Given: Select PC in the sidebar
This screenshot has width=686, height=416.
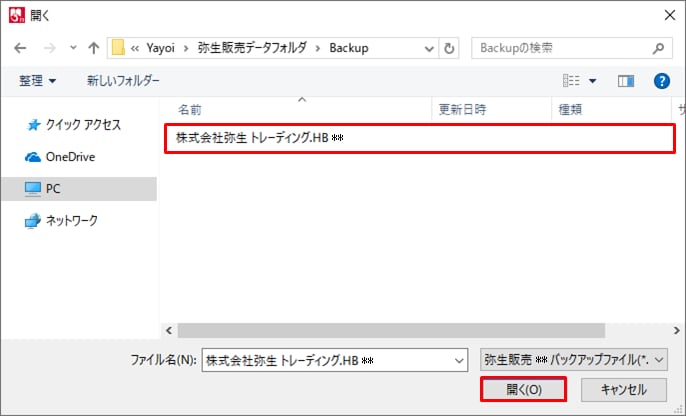Looking at the screenshot, I should pos(79,189).
